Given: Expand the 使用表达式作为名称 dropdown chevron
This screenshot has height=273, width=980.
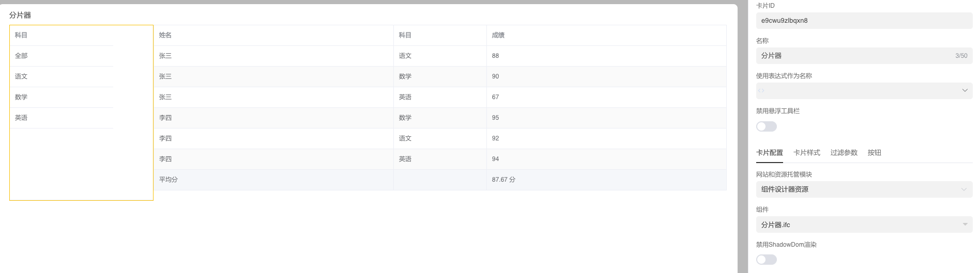Looking at the screenshot, I should pos(964,91).
